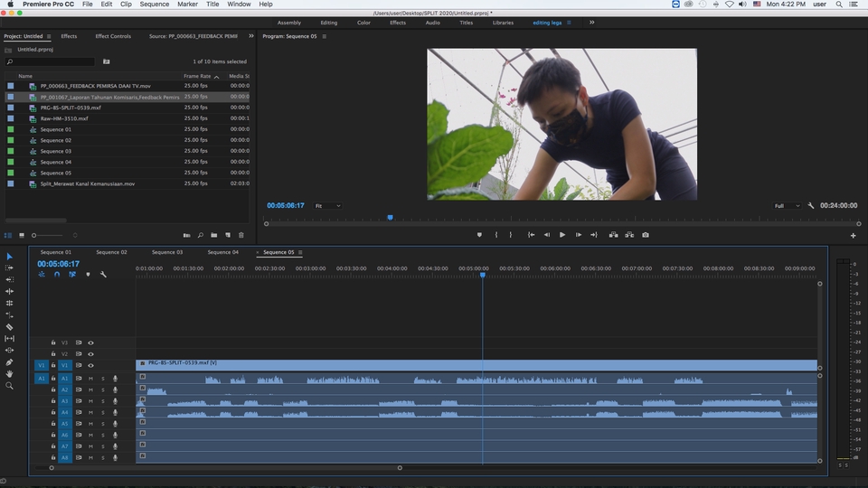Click the New Bin folder icon

tap(213, 235)
